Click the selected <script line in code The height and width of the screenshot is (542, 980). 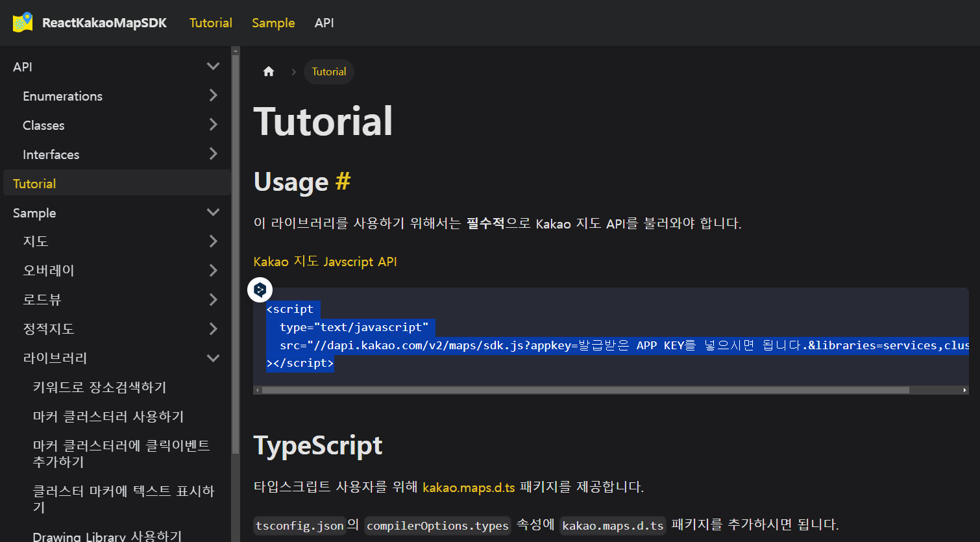tap(290, 309)
